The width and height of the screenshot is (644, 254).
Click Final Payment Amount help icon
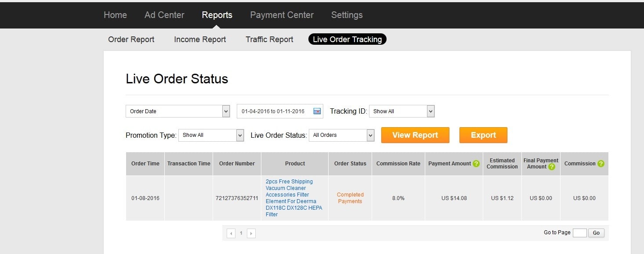pos(552,167)
